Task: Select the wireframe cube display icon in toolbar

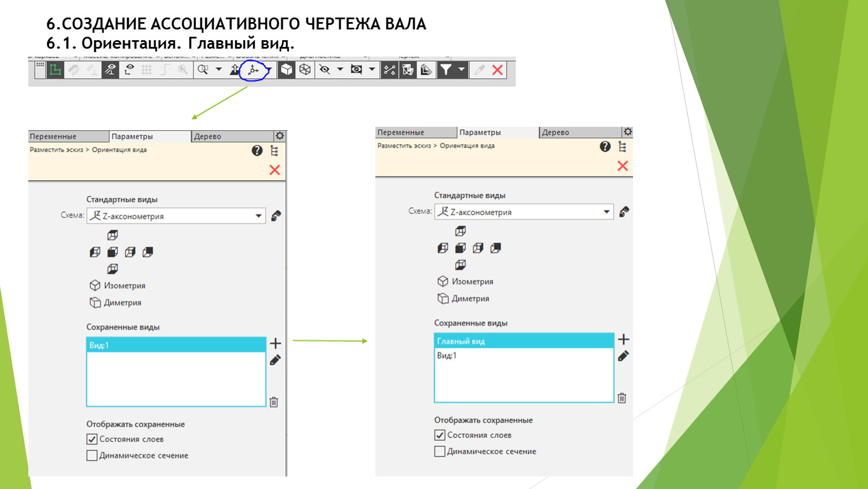Action: click(305, 70)
